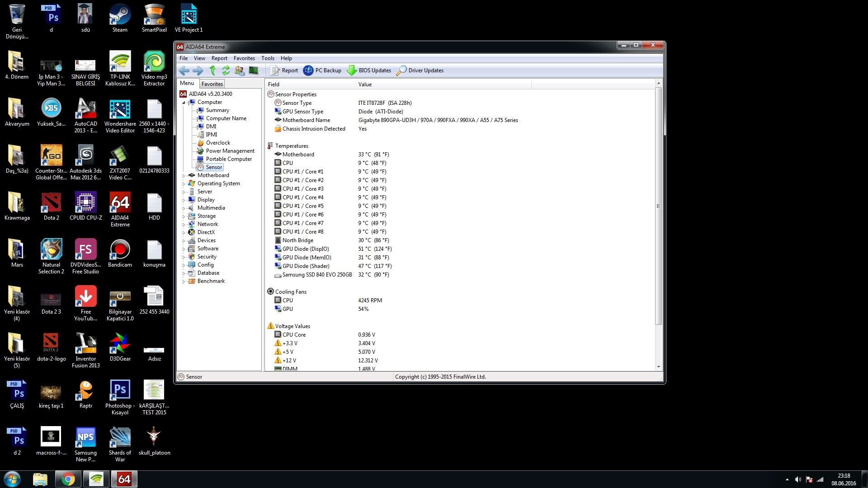Open the CPUID CPU-Z desktop icon
This screenshot has width=868, height=488.
(x=85, y=206)
